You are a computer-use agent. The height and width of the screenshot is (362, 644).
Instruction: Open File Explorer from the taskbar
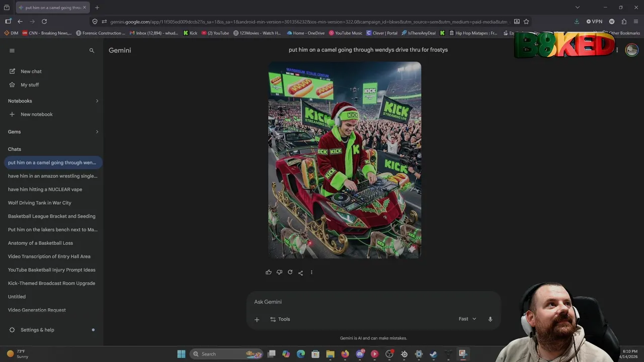click(x=330, y=354)
